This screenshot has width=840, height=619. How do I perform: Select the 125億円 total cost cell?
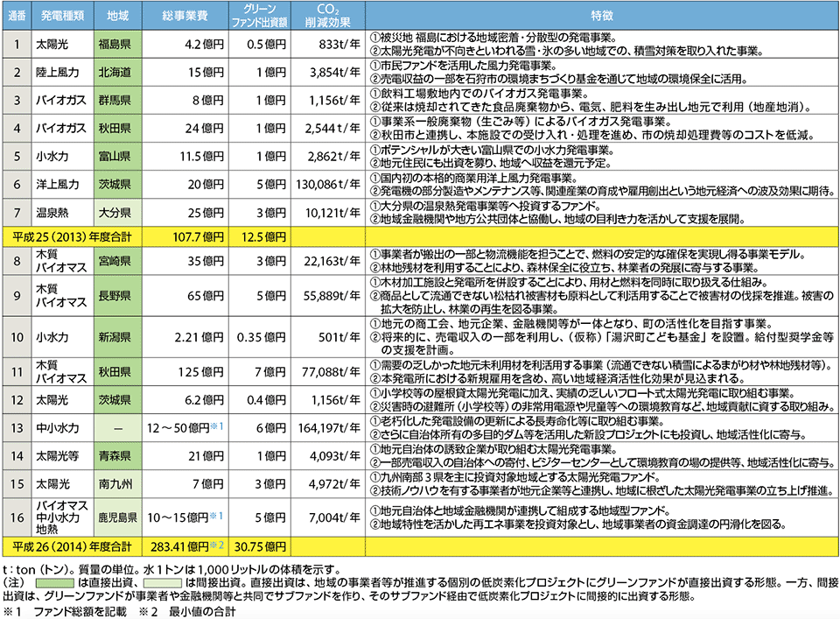(x=185, y=372)
